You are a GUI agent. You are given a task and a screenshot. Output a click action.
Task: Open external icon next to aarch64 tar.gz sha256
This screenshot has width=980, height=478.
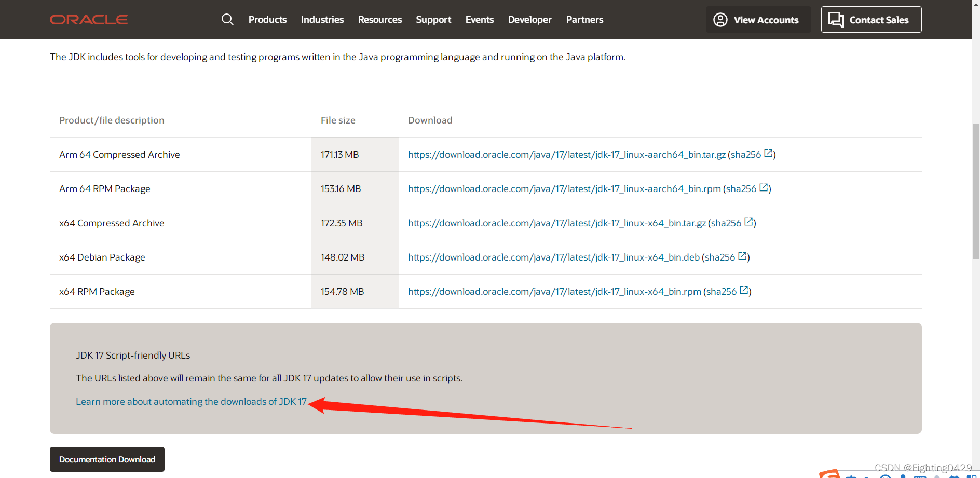click(x=768, y=154)
